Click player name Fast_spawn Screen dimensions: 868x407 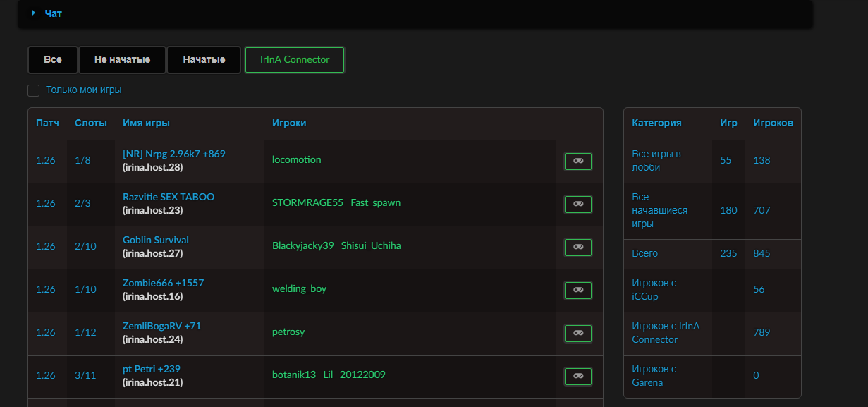click(x=376, y=202)
